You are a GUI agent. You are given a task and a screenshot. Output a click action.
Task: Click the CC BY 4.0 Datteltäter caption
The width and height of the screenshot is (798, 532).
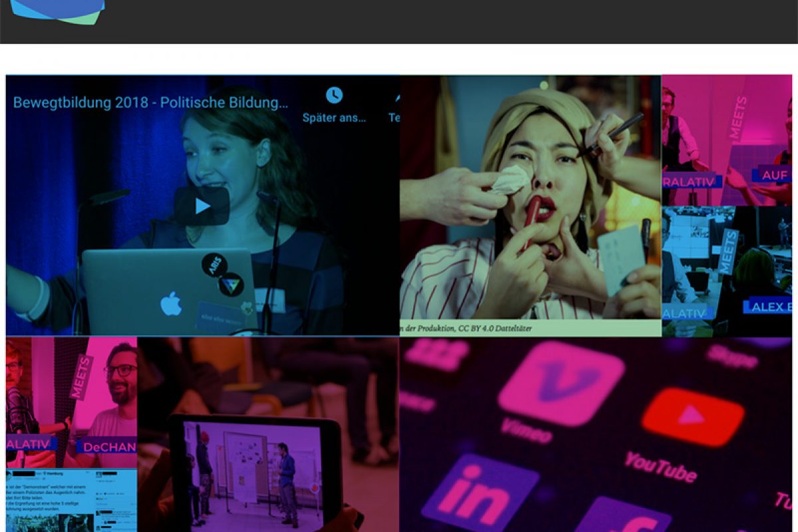[x=467, y=328]
